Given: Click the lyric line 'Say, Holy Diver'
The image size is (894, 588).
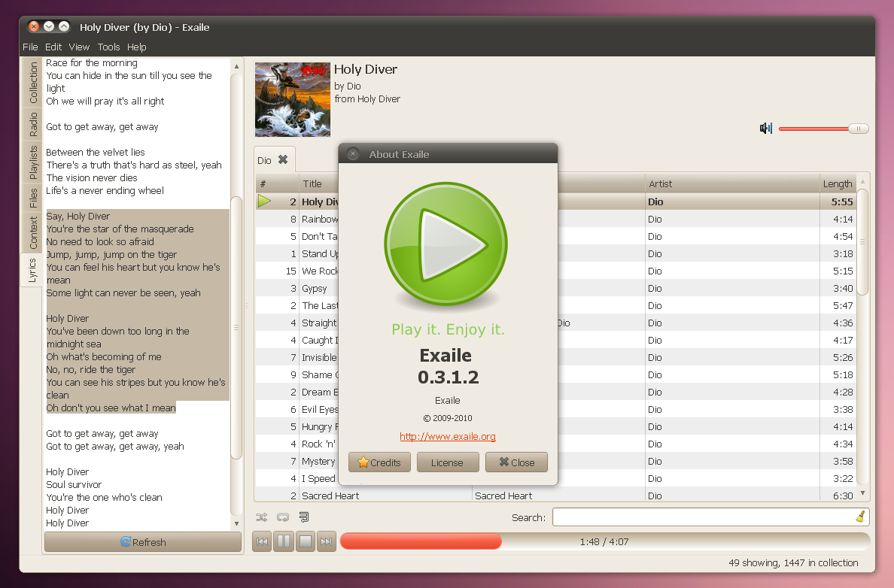Looking at the screenshot, I should (x=78, y=217).
